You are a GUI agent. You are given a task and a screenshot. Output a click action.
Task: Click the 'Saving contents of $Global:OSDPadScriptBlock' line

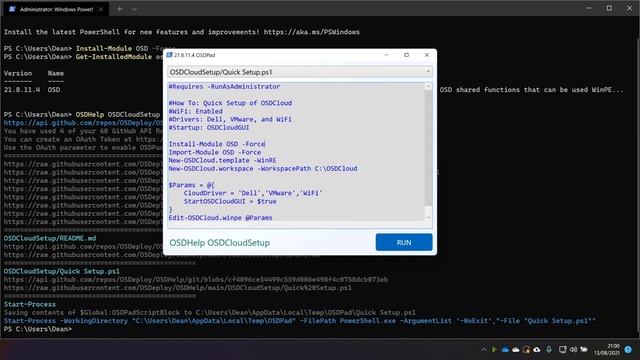210,313
